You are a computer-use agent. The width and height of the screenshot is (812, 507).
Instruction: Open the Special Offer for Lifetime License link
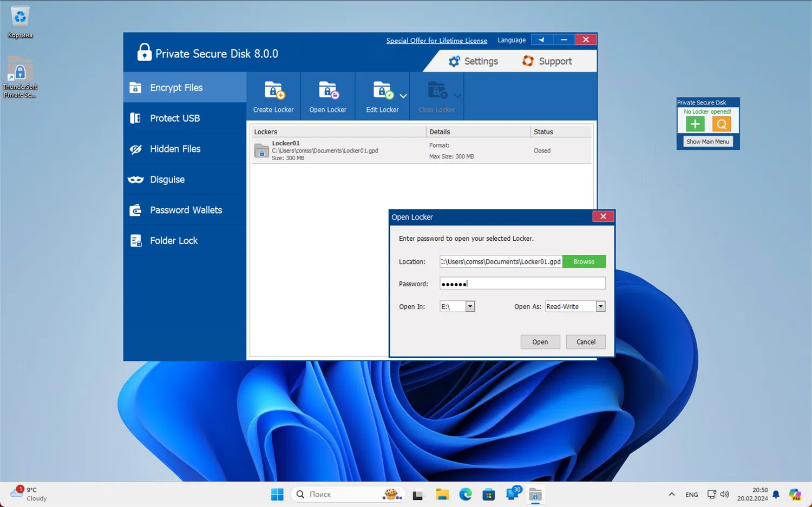(x=436, y=41)
